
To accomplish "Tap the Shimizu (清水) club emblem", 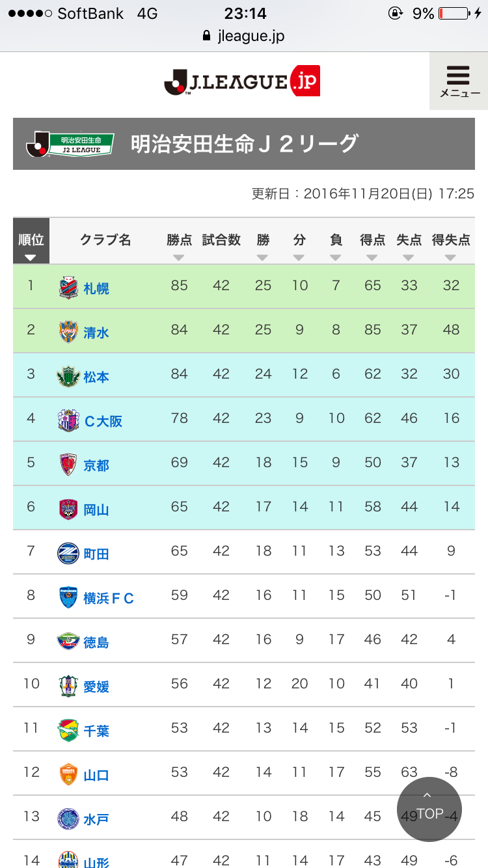I will pos(68,331).
